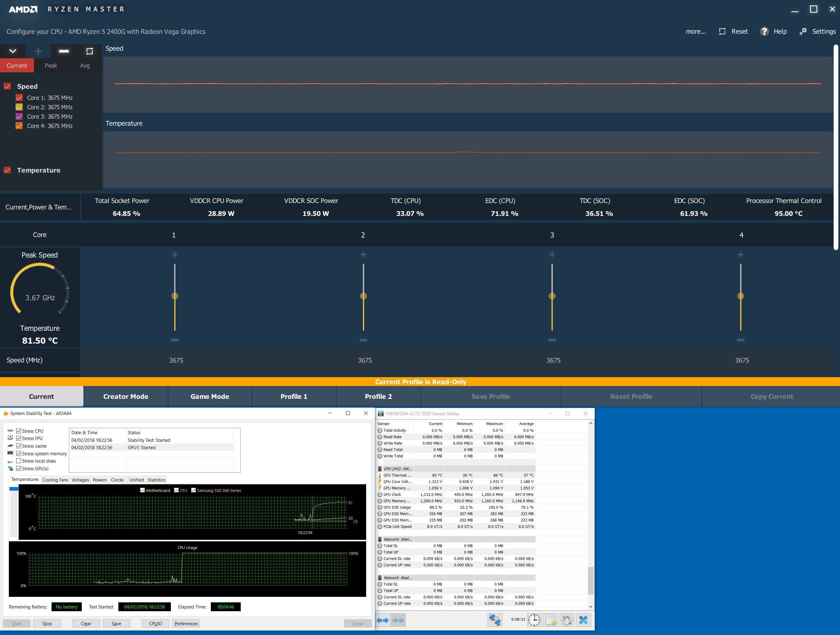
Task: Open the Voltages tab in AIDA64
Action: (80, 480)
